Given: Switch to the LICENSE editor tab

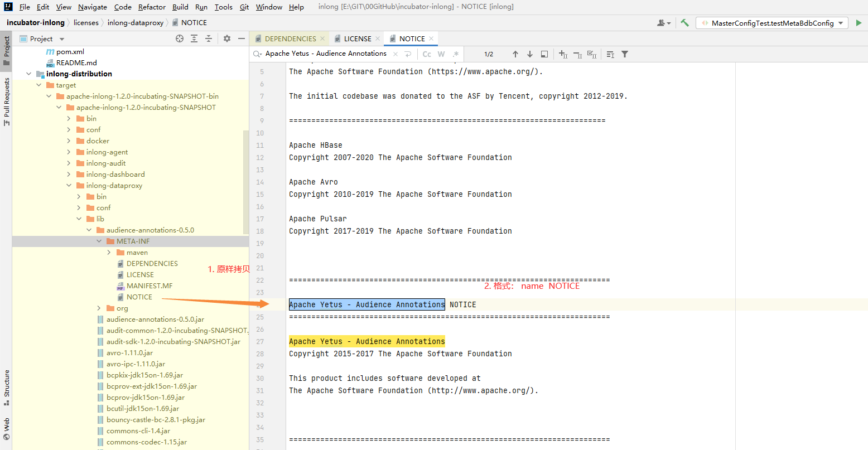Looking at the screenshot, I should pos(357,38).
